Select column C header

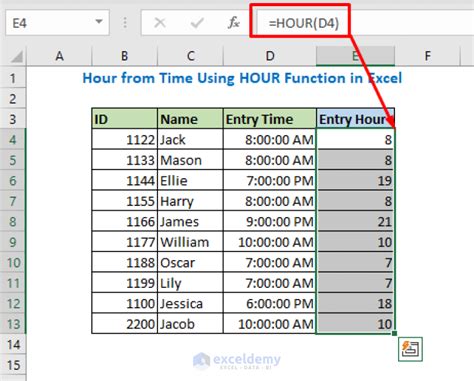[190, 56]
